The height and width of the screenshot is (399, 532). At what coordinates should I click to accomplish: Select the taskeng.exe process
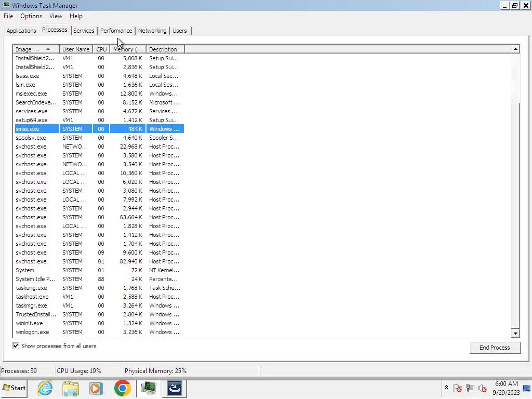click(x=99, y=288)
